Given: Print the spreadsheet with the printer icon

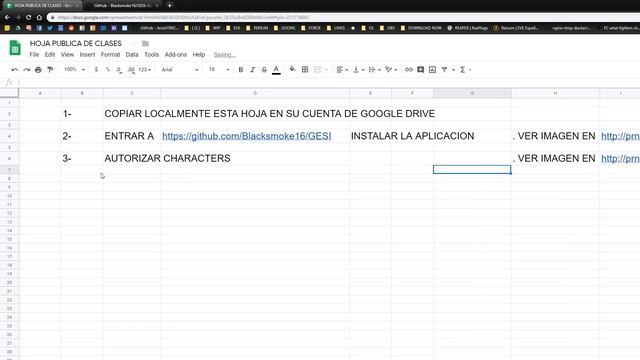Looking at the screenshot, I should tap(38, 70).
